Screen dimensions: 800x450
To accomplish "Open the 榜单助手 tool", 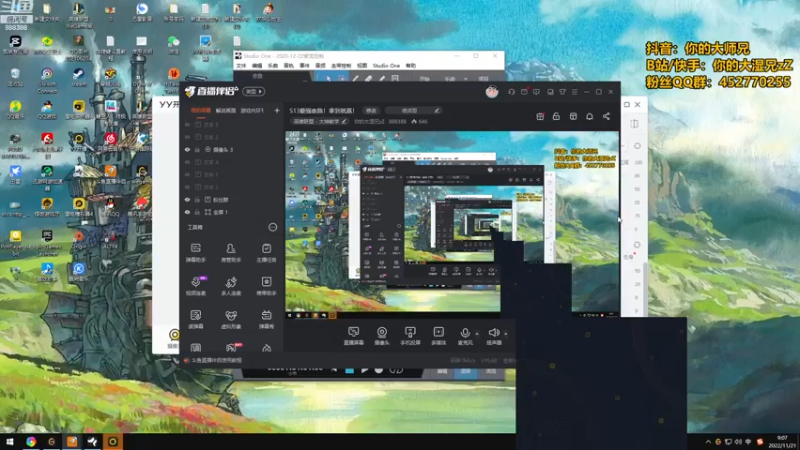I will 266,286.
